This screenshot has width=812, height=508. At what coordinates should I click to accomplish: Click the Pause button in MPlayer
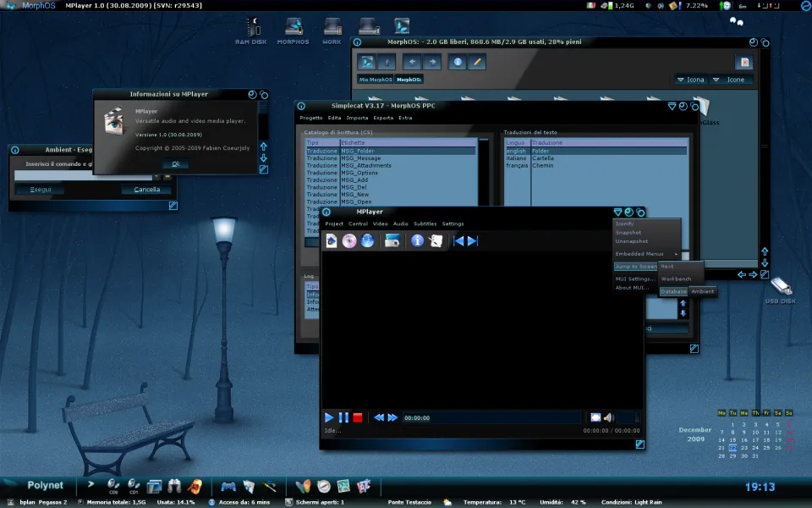click(343, 417)
